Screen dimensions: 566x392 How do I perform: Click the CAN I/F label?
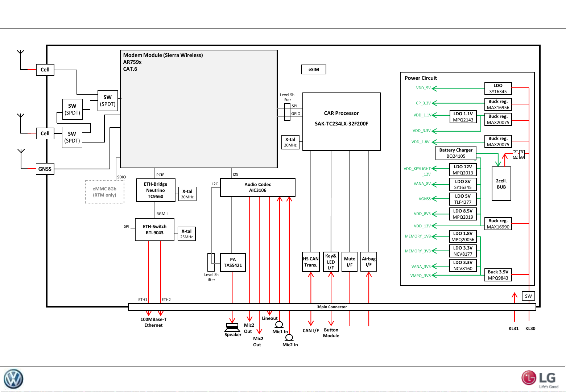coord(311,331)
